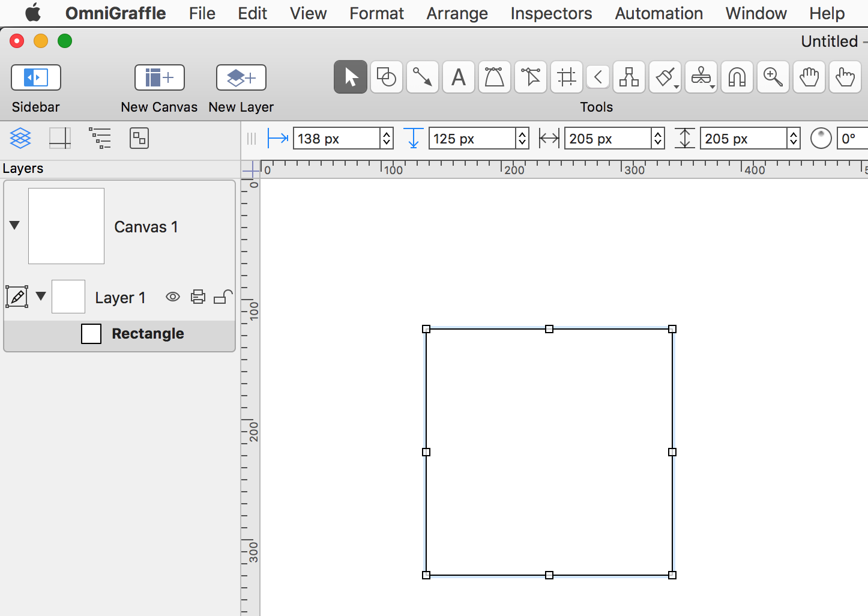
Task: Choose the Pen tool
Action: coord(495,77)
